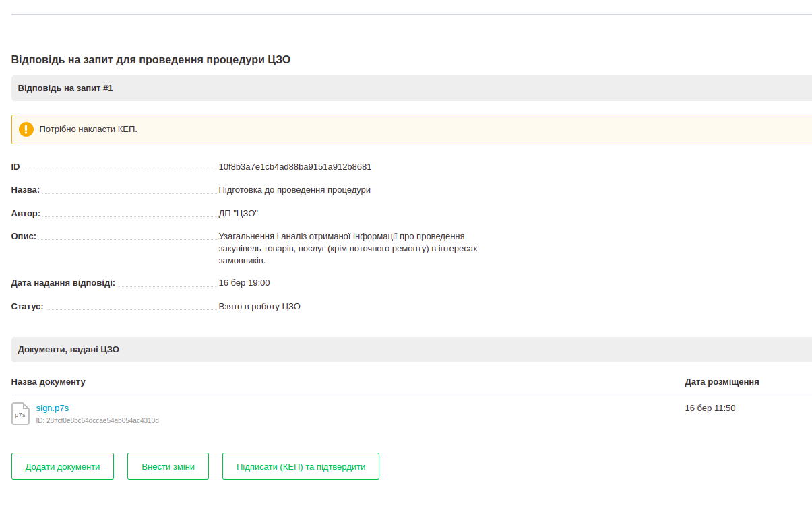Open the sign.p7s document link
The width and height of the screenshot is (812, 508).
pos(53,408)
